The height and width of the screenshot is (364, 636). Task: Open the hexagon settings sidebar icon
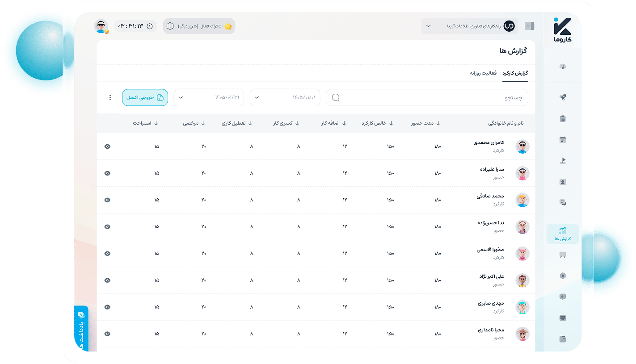(x=563, y=276)
